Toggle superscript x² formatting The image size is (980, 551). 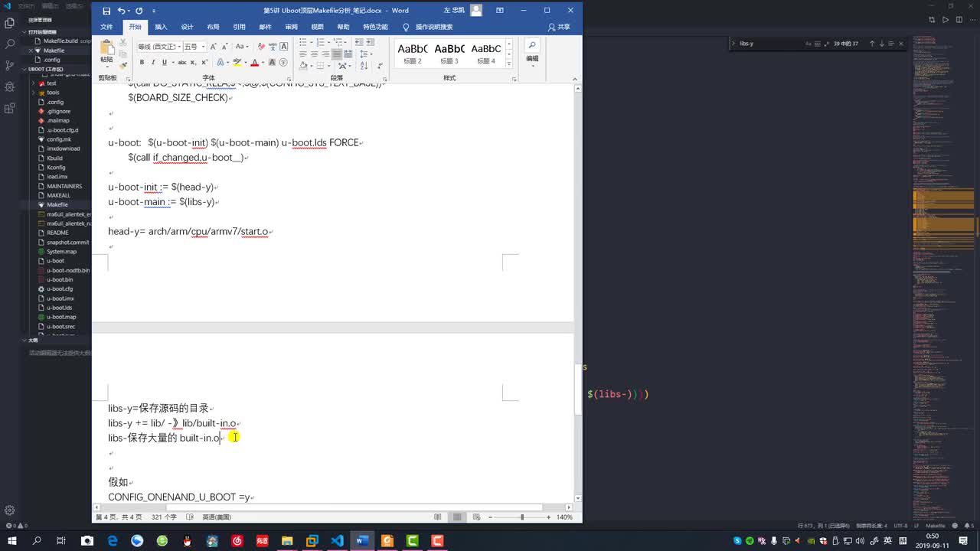pos(204,62)
